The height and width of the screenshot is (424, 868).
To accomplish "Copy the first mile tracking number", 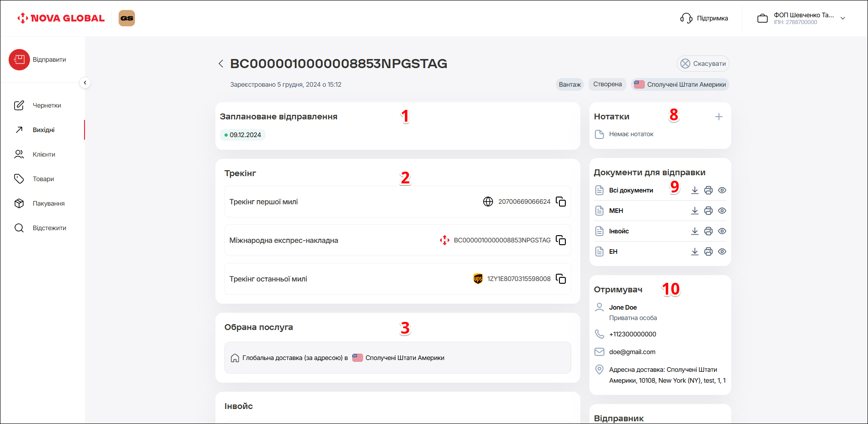I will click(561, 202).
